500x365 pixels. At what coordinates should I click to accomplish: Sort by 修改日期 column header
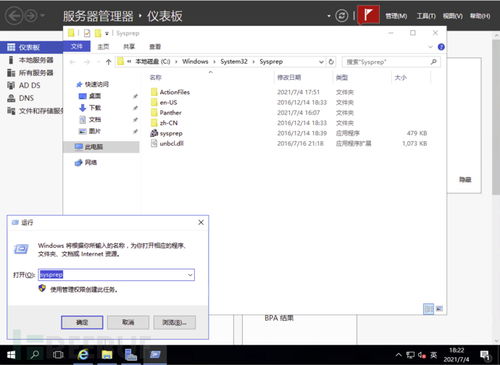(289, 77)
